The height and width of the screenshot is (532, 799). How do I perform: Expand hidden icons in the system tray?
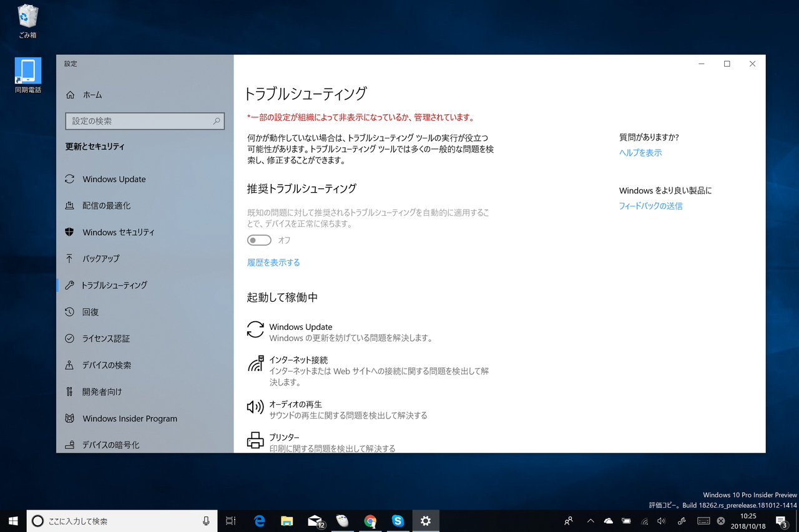coord(590,521)
